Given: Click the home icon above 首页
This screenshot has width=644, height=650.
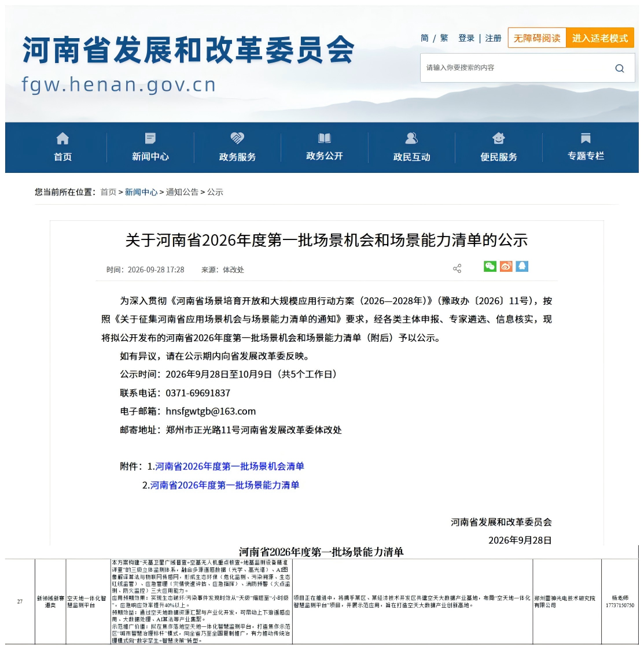Looking at the screenshot, I should point(62,138).
